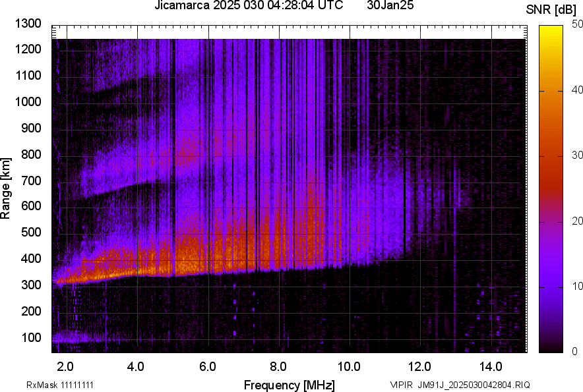Screen dimensions: 583x392
Task: Click the range tick label '200'
Action: [31, 311]
